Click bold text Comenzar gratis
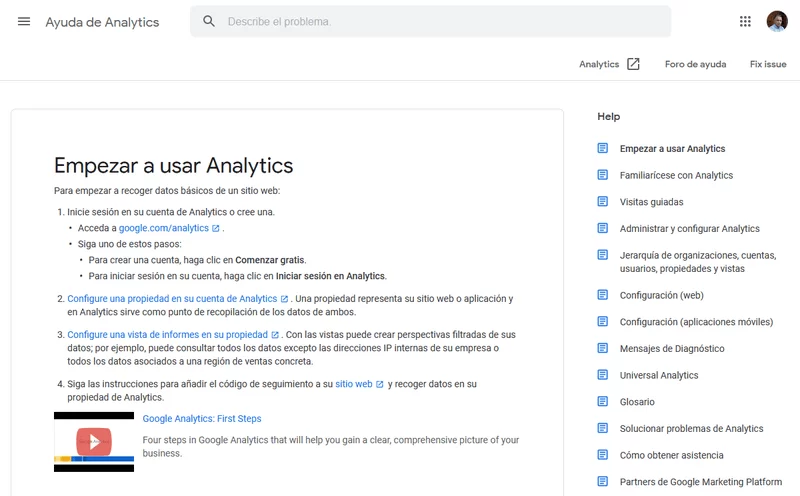Viewport: 800px width, 496px height. [269, 260]
